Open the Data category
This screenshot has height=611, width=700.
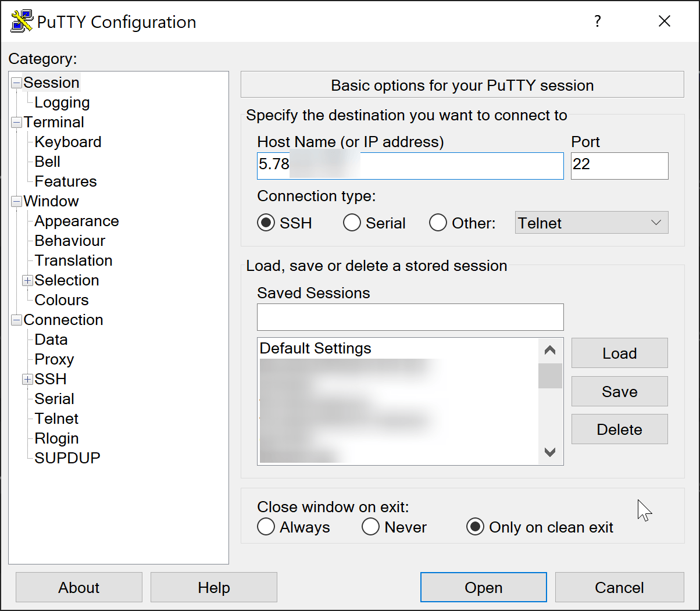coord(51,340)
